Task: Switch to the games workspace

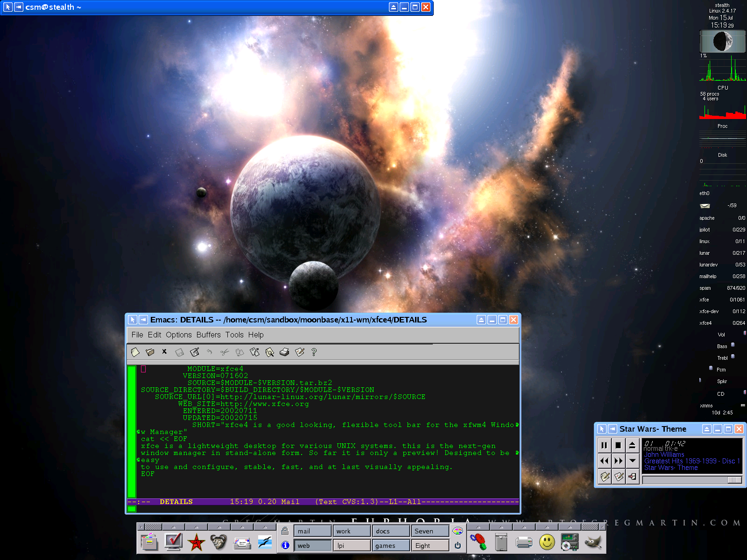Action: (391, 546)
